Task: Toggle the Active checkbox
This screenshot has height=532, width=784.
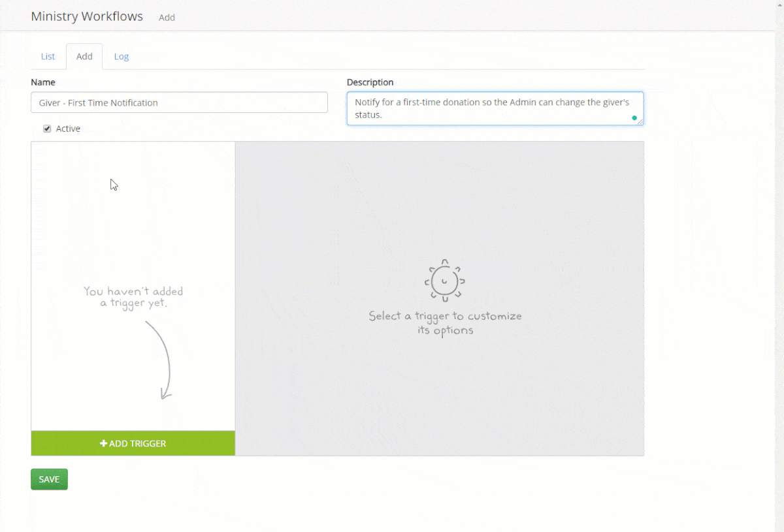Action: click(x=47, y=129)
